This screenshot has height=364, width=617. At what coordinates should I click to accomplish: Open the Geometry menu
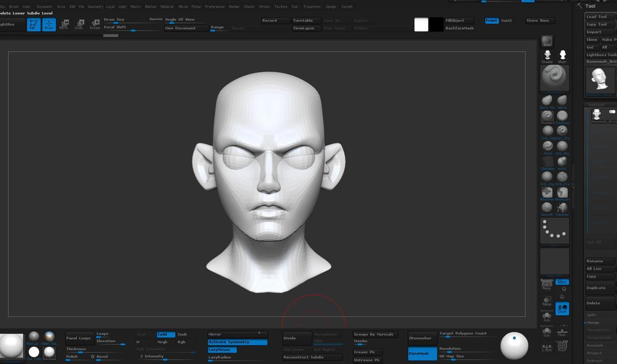pos(95,7)
